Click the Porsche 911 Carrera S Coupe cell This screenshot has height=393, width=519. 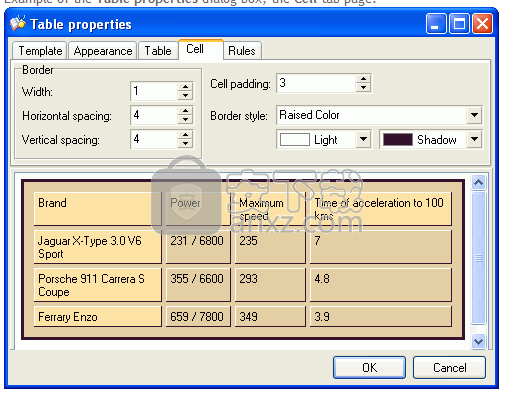[98, 285]
